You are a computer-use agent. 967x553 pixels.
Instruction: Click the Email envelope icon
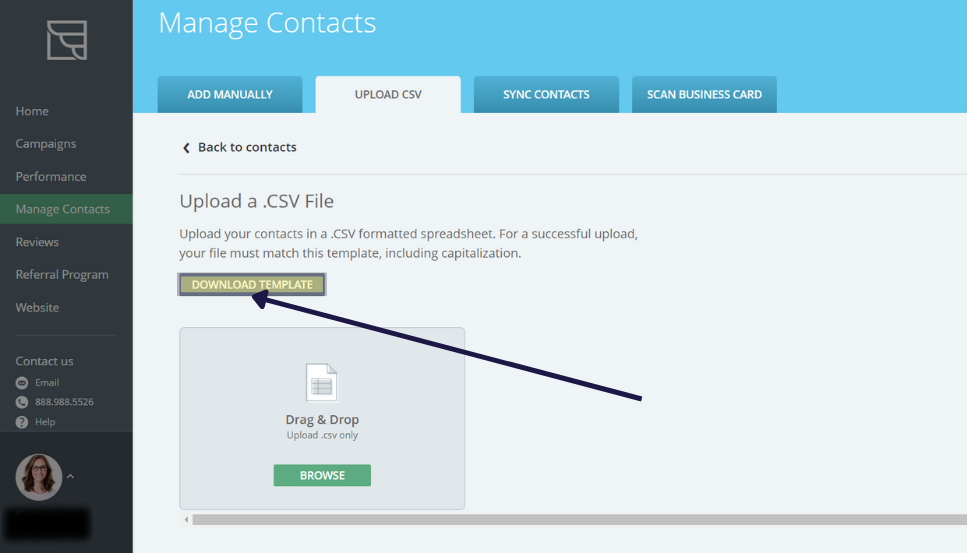pyautogui.click(x=22, y=383)
